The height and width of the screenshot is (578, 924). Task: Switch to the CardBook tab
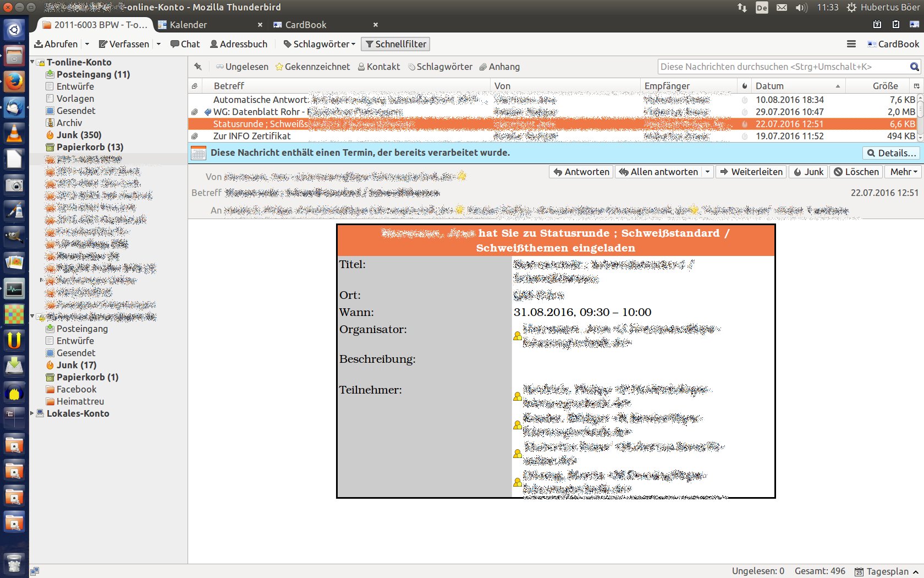pos(305,25)
